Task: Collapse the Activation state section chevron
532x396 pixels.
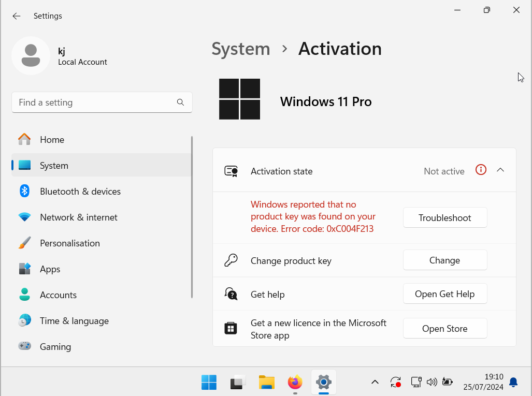Action: tap(500, 170)
